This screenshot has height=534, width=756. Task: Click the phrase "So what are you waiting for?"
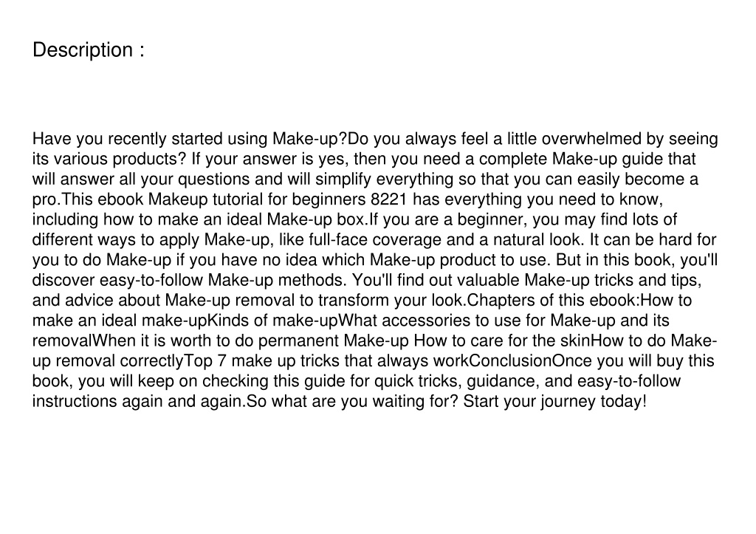point(352,402)
